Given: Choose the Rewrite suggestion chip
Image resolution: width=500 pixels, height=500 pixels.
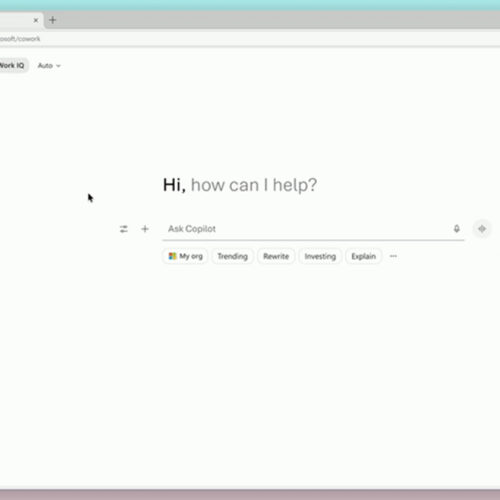Looking at the screenshot, I should pos(276,256).
